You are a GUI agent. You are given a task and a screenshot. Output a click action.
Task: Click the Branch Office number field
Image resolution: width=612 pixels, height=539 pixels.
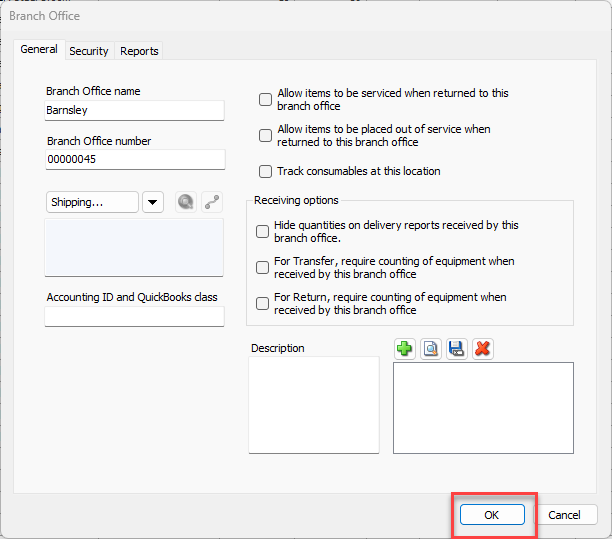pyautogui.click(x=135, y=159)
